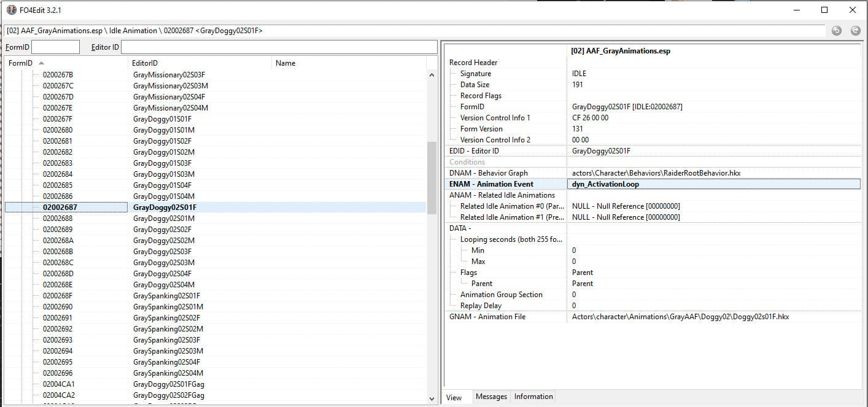Viewport: 868px width, 407px height.
Task: Select record 0200267C GrayMissionary02S03M
Action: pos(215,86)
